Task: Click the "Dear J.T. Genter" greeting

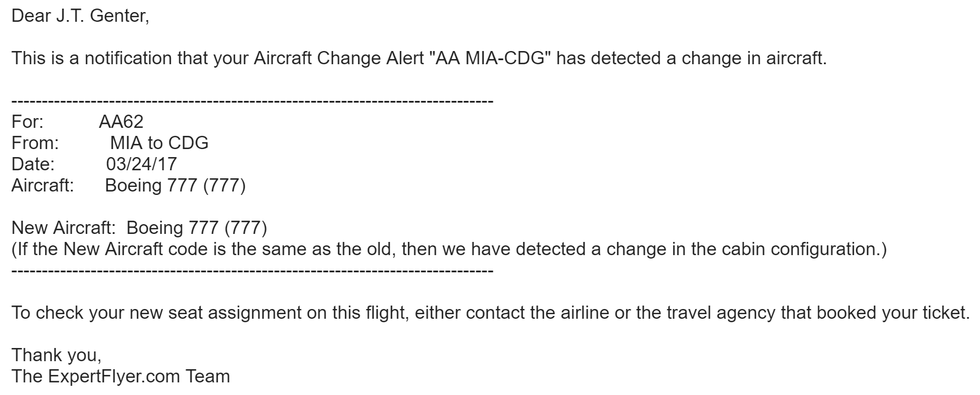Action: coord(80,16)
